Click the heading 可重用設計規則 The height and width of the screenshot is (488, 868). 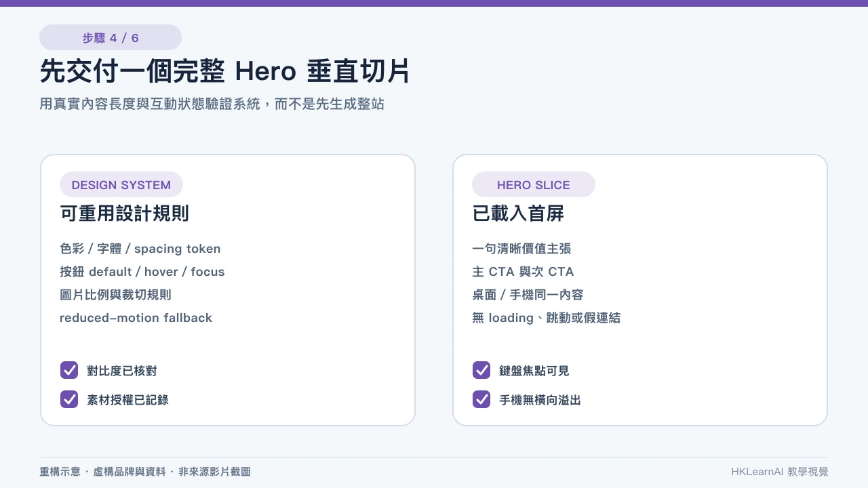coord(124,213)
